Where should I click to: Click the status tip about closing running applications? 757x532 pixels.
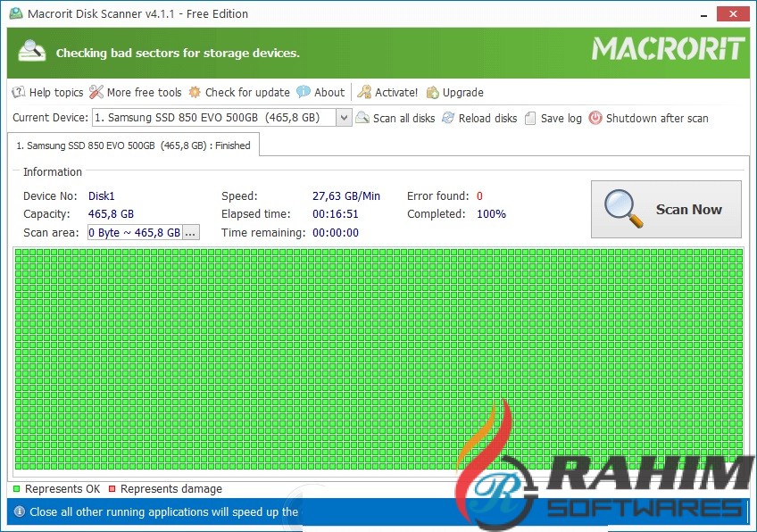click(163, 511)
